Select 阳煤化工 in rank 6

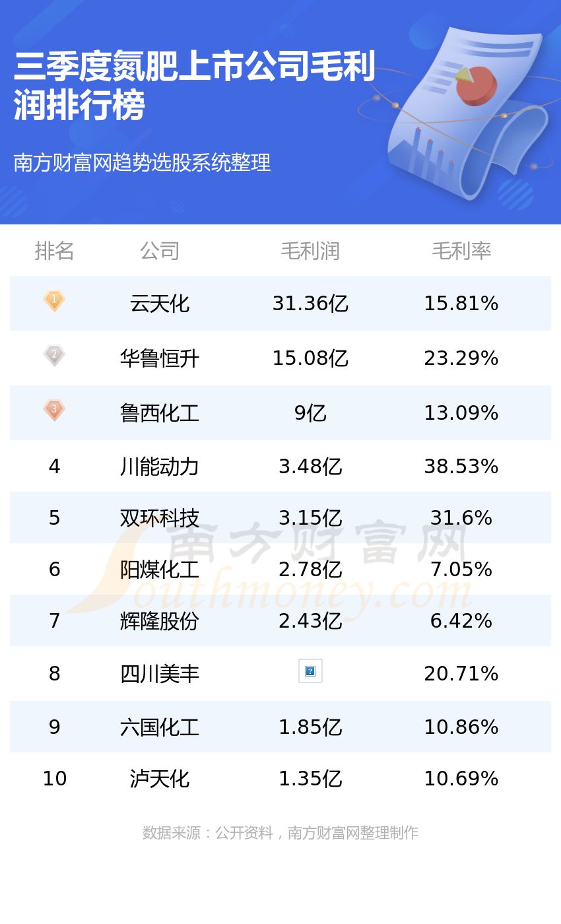click(160, 570)
